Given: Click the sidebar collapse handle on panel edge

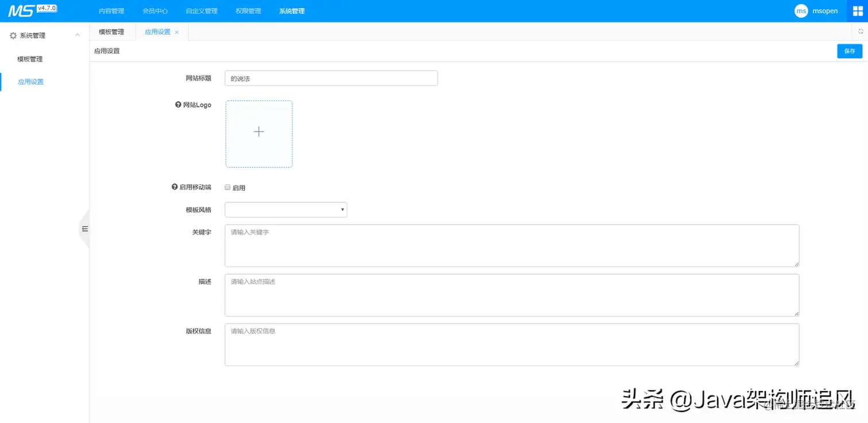Looking at the screenshot, I should (x=84, y=228).
